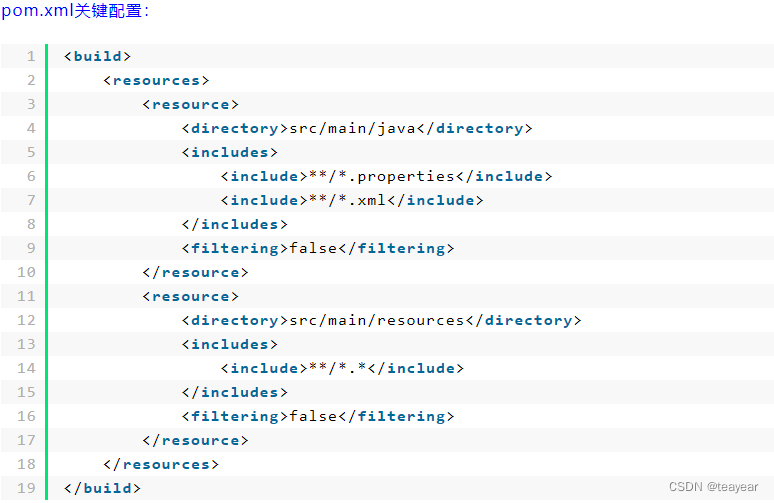Click line number 7 in the gutter
The height and width of the screenshot is (503, 774).
(31, 200)
